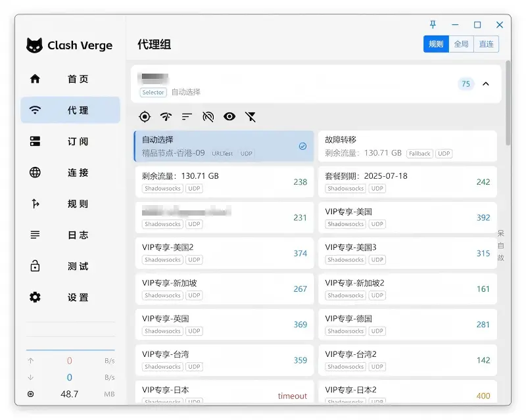Image resolution: width=526 pixels, height=420 pixels.
Task: Retest delay 392 on VIP专享-美国
Action: [x=483, y=218]
